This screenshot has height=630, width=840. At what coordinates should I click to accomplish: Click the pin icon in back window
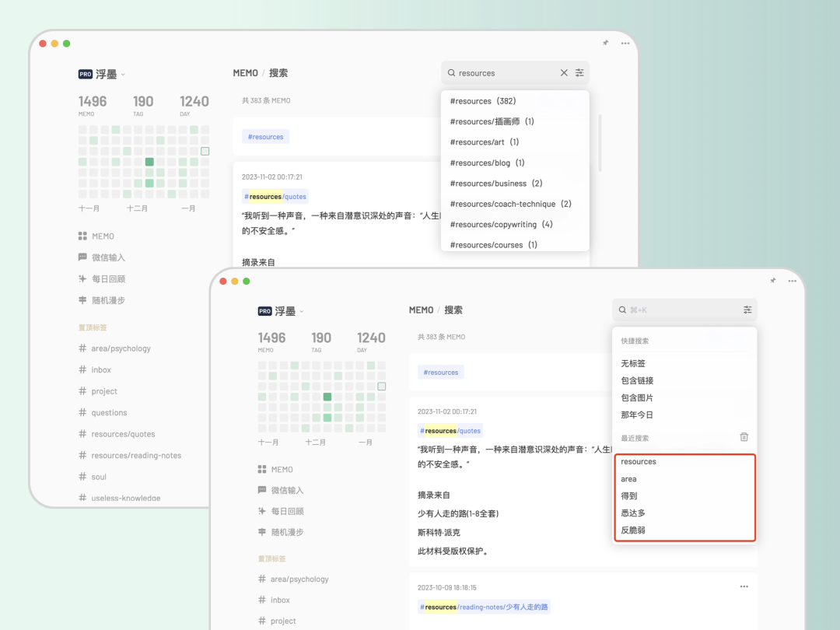click(x=605, y=43)
